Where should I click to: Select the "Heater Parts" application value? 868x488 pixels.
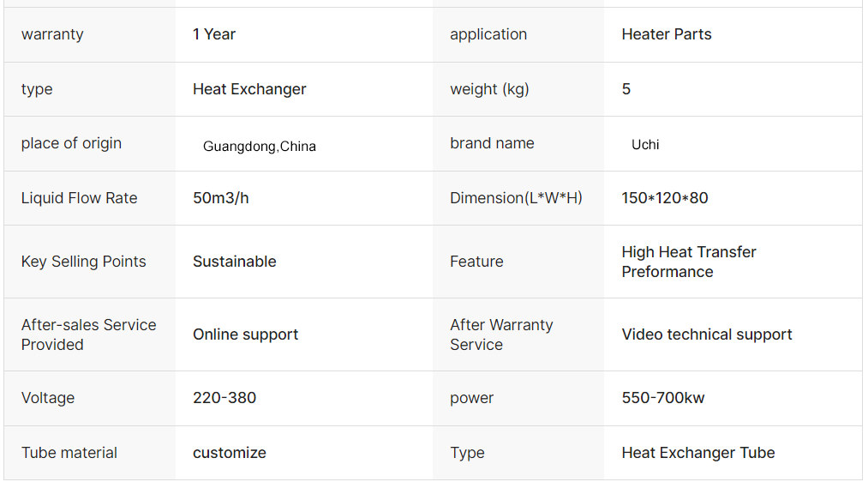click(x=667, y=34)
